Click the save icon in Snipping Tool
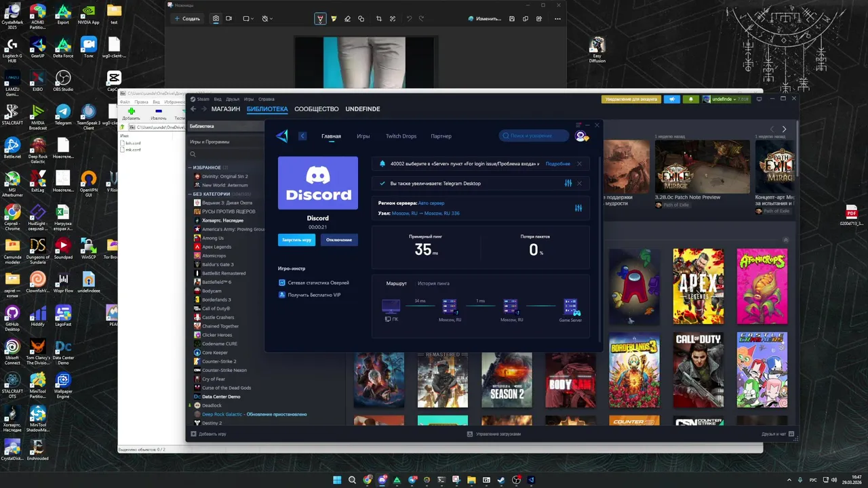868x488 pixels. (512, 18)
